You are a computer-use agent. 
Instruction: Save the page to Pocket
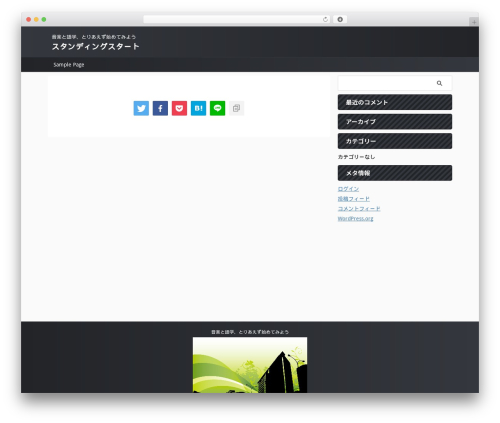click(179, 108)
